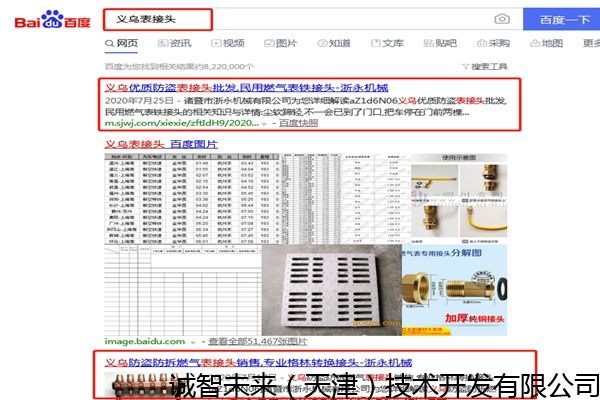
Task: Open the 分解图 brass connector thumbnail
Action: (x=455, y=291)
